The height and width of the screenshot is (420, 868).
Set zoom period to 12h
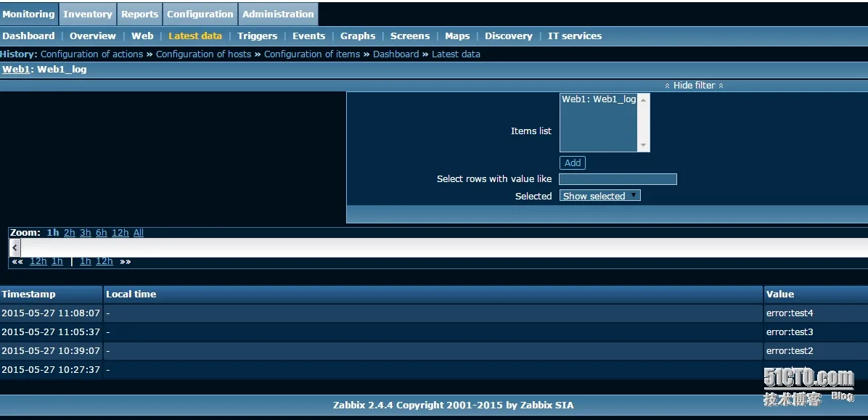(x=120, y=233)
